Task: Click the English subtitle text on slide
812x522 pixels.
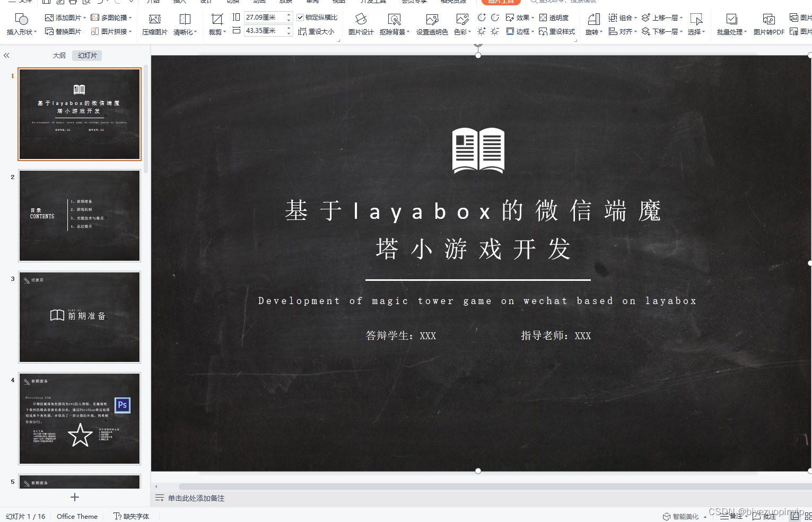Action: [477, 301]
